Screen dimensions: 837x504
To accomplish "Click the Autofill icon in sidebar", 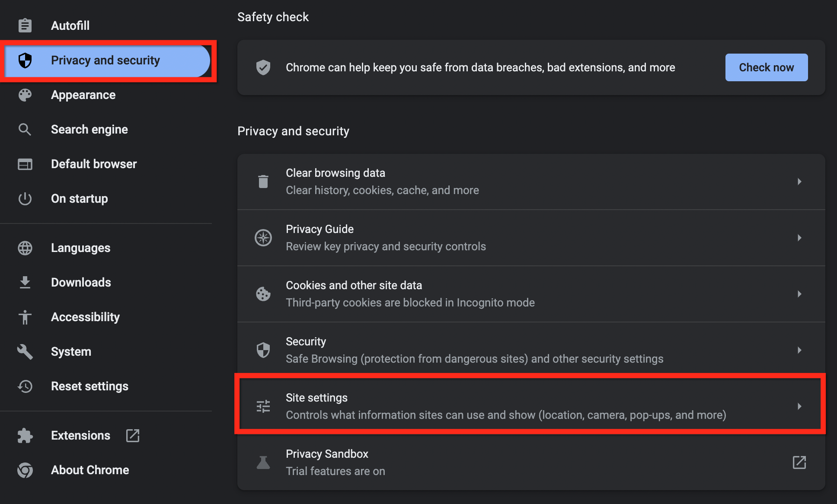I will [25, 25].
